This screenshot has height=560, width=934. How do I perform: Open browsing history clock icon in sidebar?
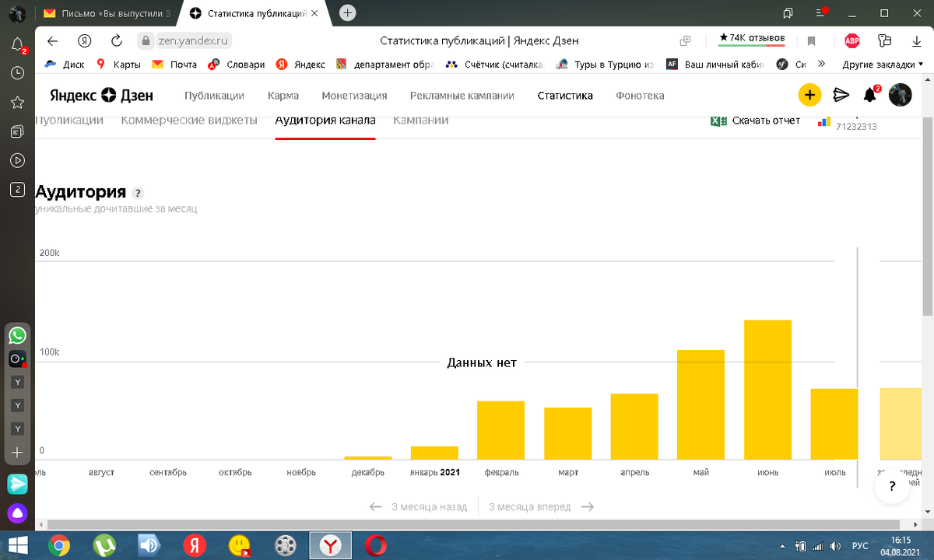17,72
